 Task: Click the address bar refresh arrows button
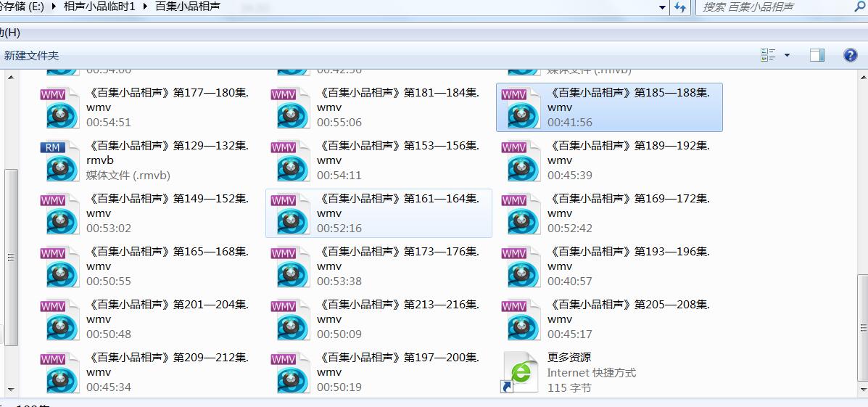tap(680, 7)
